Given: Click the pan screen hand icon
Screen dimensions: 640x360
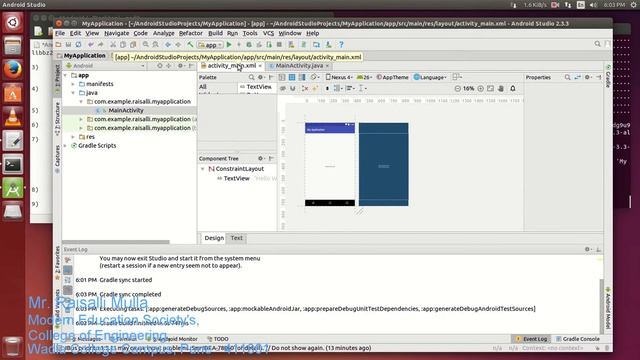Looking at the screenshot, I should click(501, 89).
